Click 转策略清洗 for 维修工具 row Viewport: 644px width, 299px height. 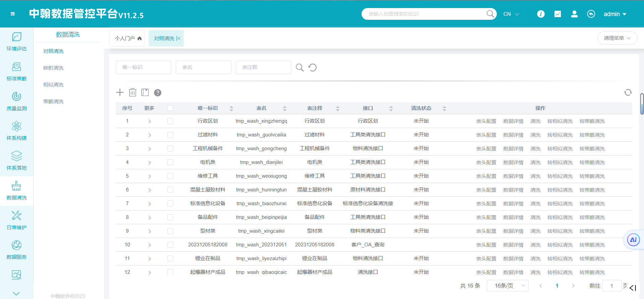[x=592, y=176]
